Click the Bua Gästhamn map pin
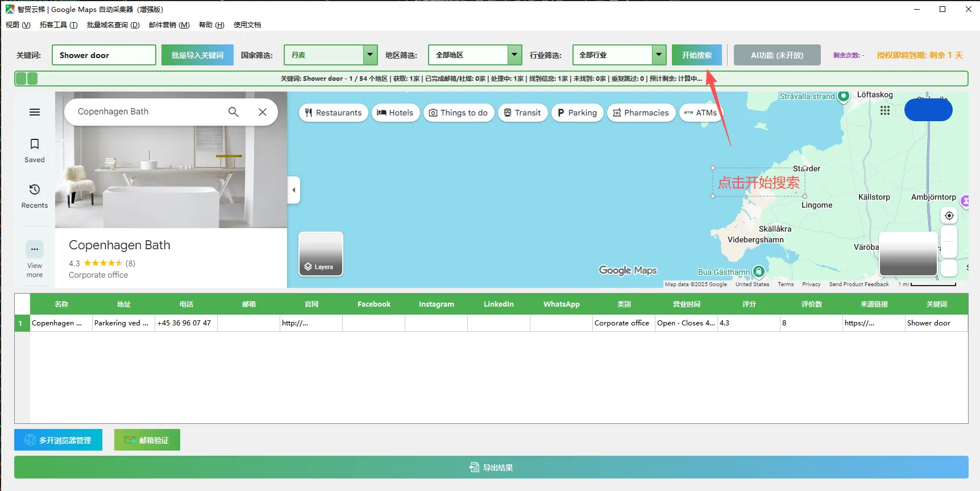The height and width of the screenshot is (491, 980). tap(759, 271)
